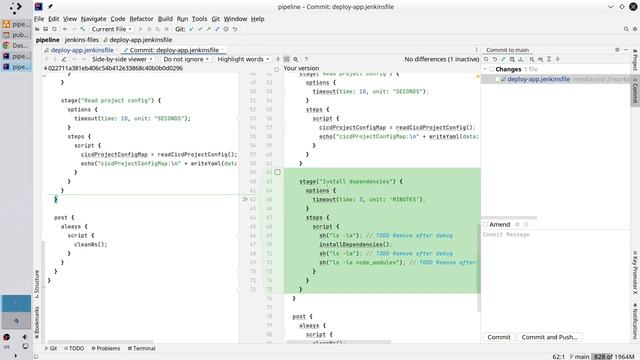Enable the Amend checkbox
The image size is (640, 360).
pyautogui.click(x=486, y=224)
